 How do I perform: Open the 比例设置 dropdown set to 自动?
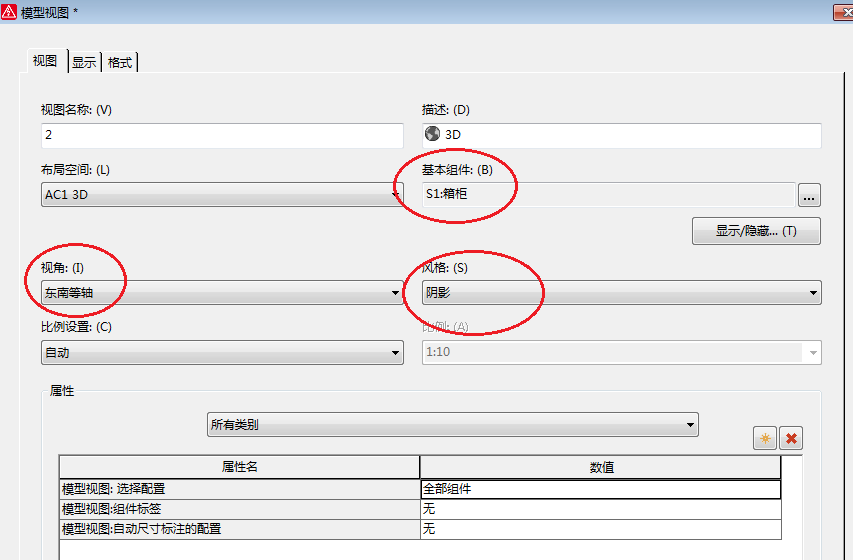222,352
